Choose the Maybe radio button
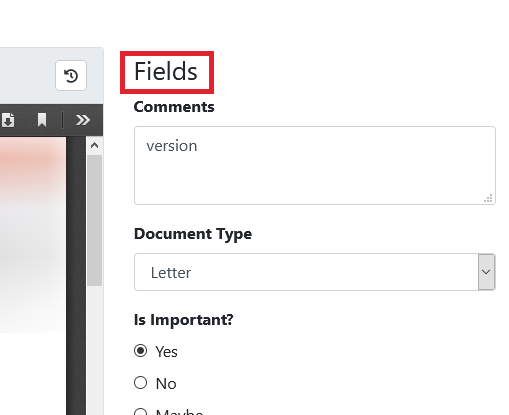This screenshot has width=509, height=415. (140, 412)
